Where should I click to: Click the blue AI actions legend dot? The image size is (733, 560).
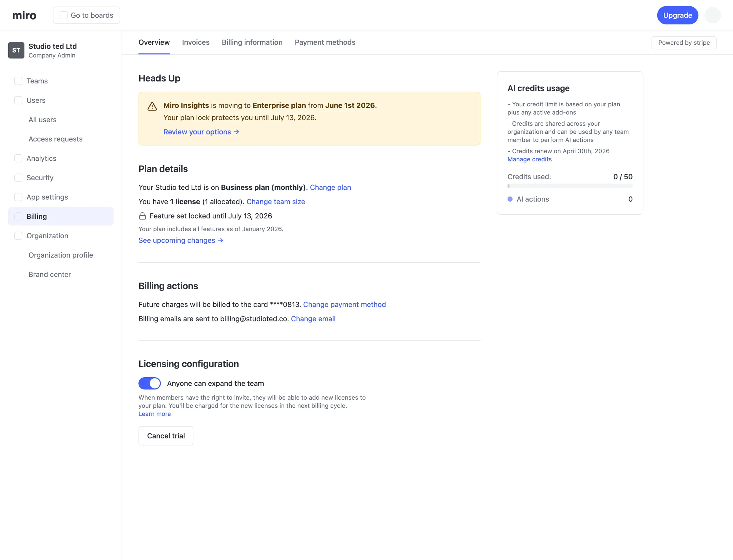click(510, 199)
